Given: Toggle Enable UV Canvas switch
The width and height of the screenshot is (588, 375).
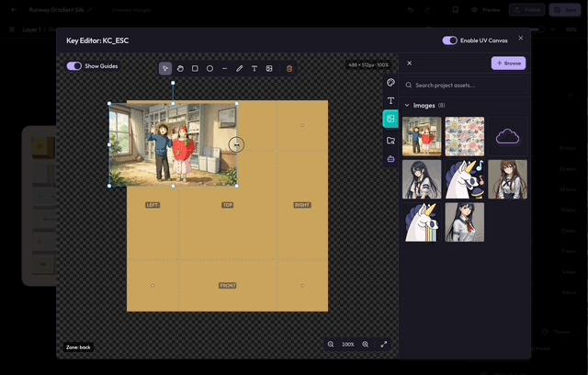Looking at the screenshot, I should click(x=449, y=40).
